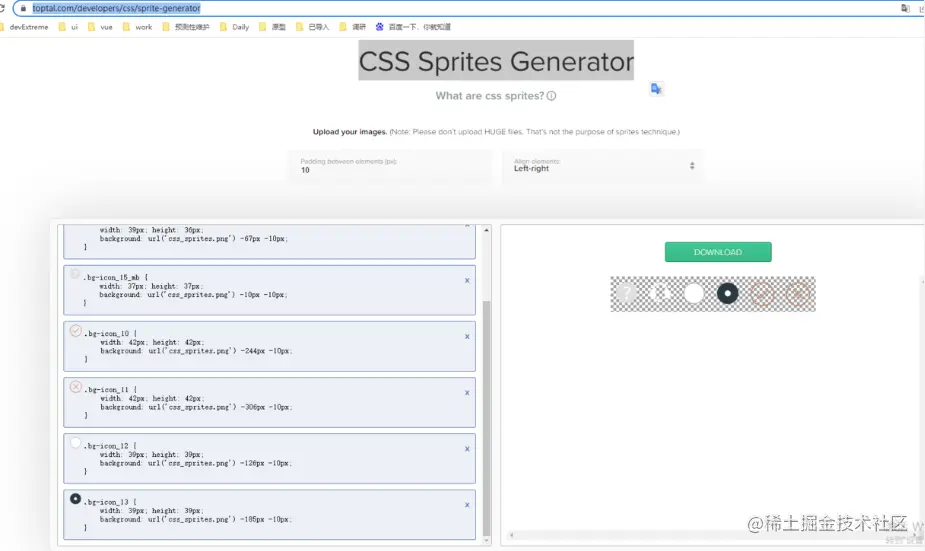Click the browser URL address bar
Screen dimensions: 925x551
click(460, 8)
